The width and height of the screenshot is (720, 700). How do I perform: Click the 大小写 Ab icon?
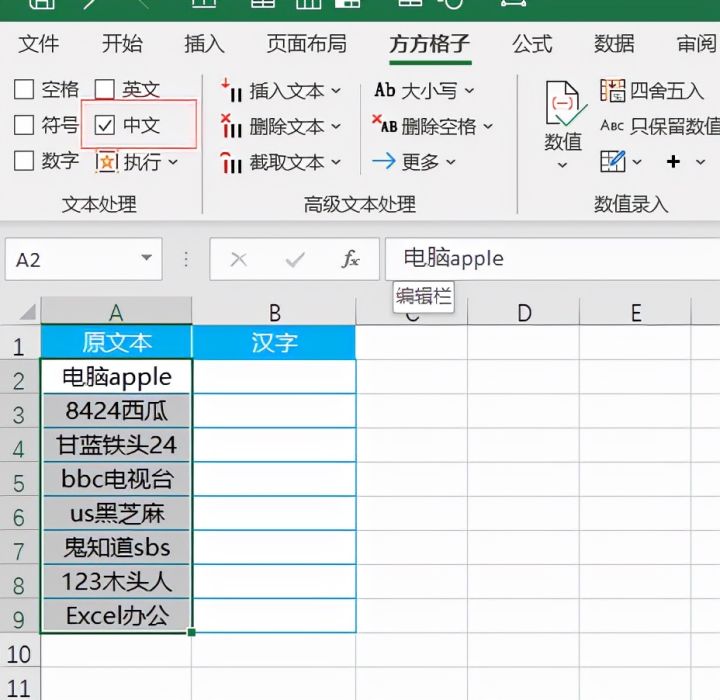pyautogui.click(x=385, y=90)
